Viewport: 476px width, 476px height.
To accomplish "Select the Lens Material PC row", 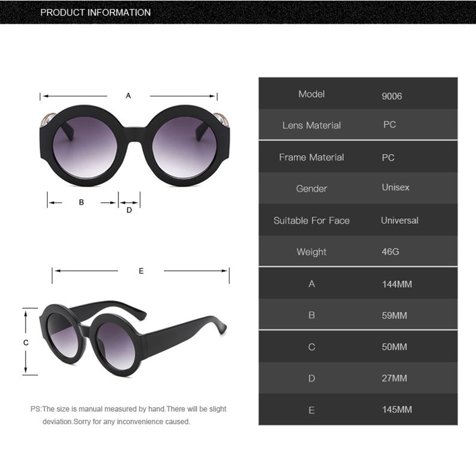I will point(358,125).
